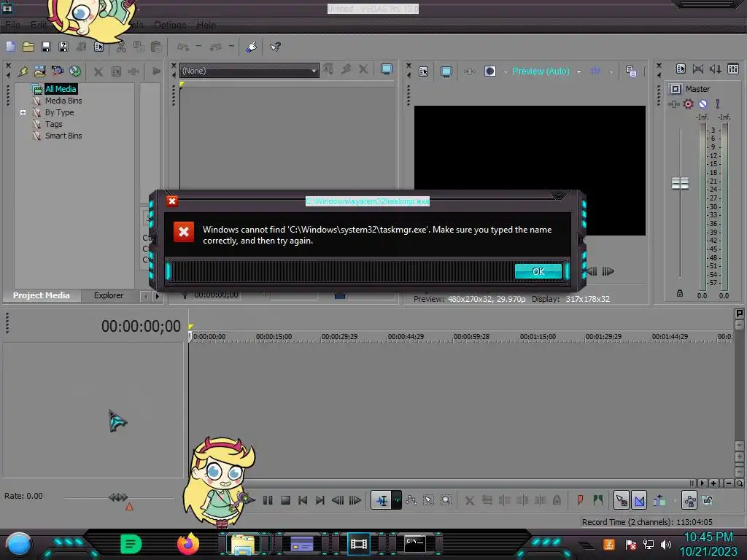Viewport: 747px width, 560px height.
Task: Toggle the Dim output speaker icon
Action: tap(715, 69)
